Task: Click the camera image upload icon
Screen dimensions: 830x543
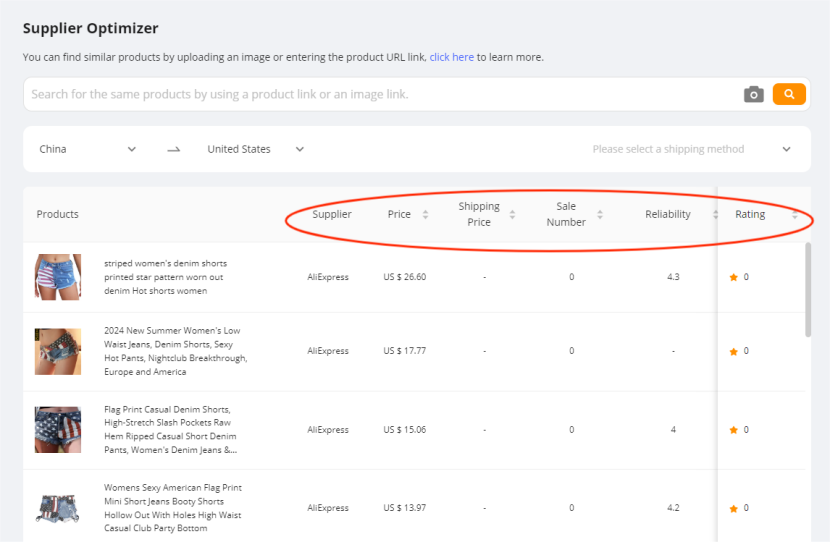Action: pos(754,94)
